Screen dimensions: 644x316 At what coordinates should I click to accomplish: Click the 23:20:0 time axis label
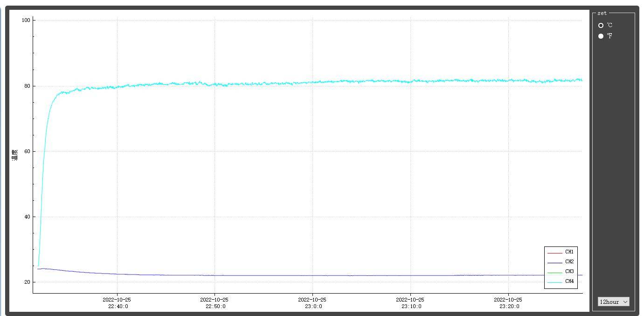509,307
